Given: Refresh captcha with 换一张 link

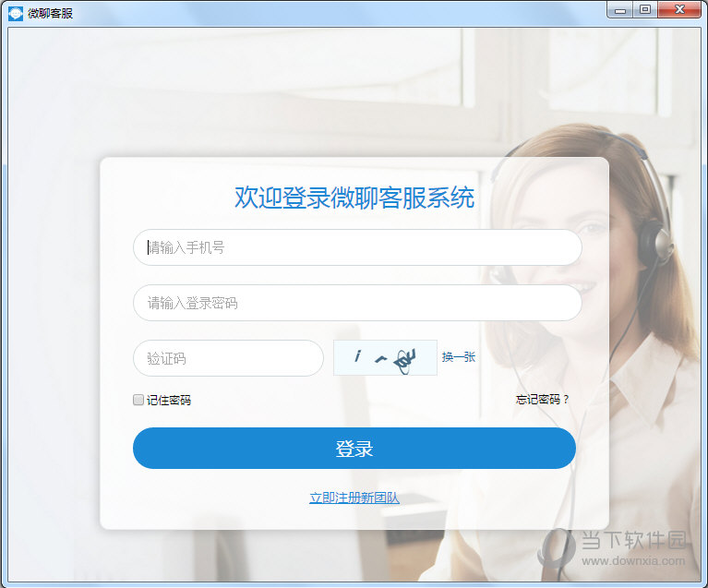Looking at the screenshot, I should (458, 357).
